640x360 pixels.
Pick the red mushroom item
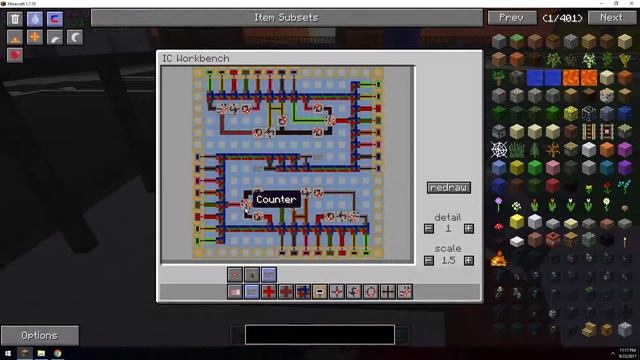tap(499, 226)
